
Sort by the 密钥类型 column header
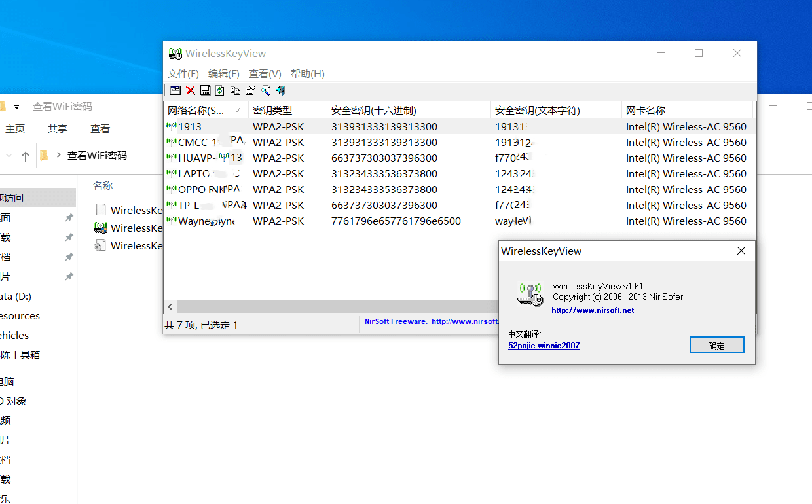pyautogui.click(x=287, y=111)
